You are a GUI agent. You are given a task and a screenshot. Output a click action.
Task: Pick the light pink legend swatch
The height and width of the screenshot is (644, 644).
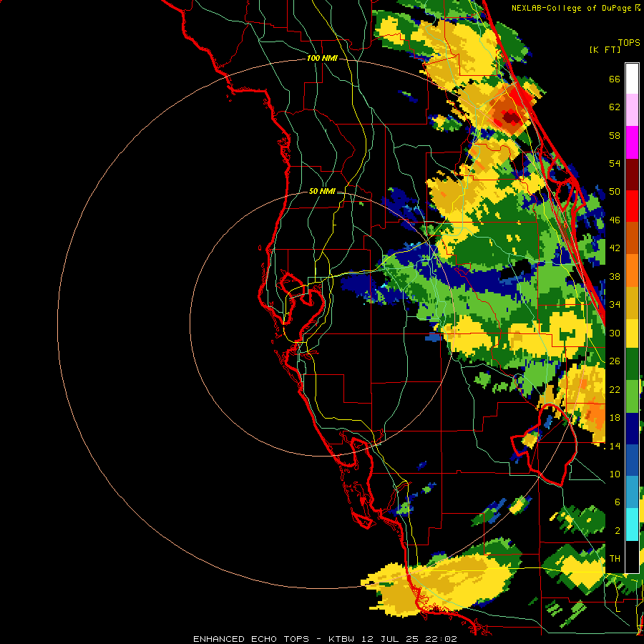(632, 109)
